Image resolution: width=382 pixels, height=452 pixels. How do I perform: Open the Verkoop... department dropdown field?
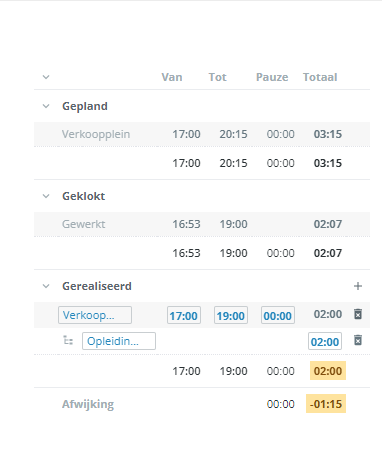pos(95,315)
